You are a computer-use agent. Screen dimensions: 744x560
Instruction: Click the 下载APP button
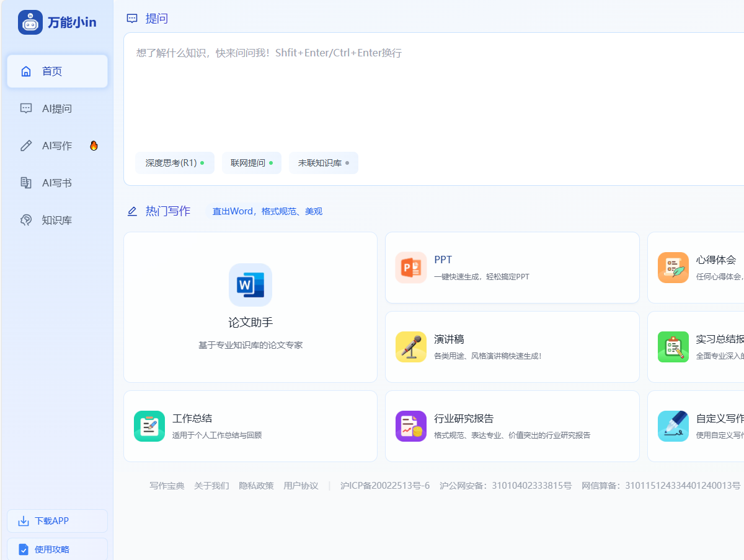coord(57,521)
